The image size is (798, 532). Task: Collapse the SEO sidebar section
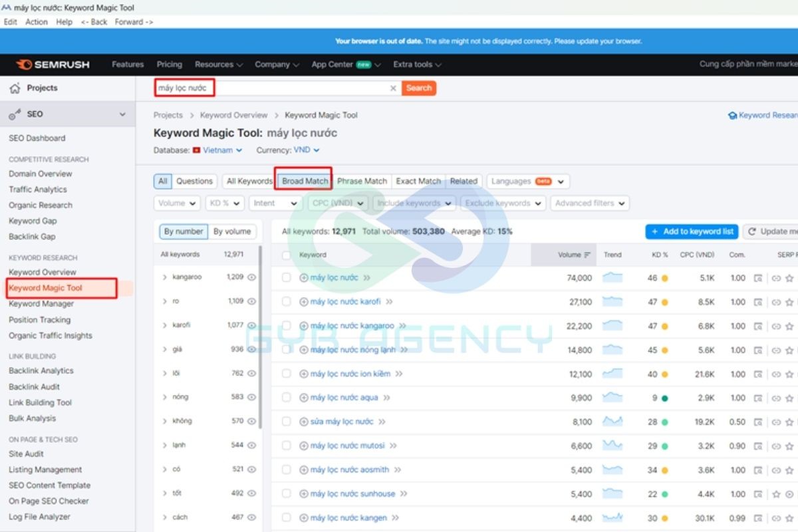[x=122, y=114]
